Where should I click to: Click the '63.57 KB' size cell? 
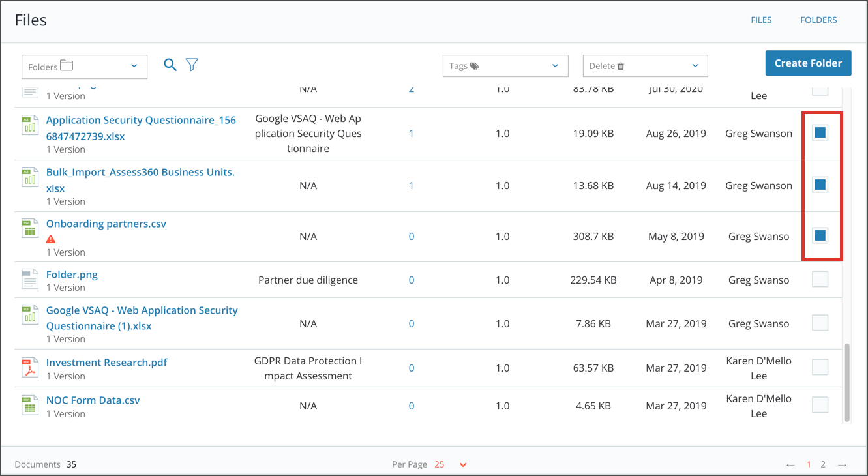(593, 368)
